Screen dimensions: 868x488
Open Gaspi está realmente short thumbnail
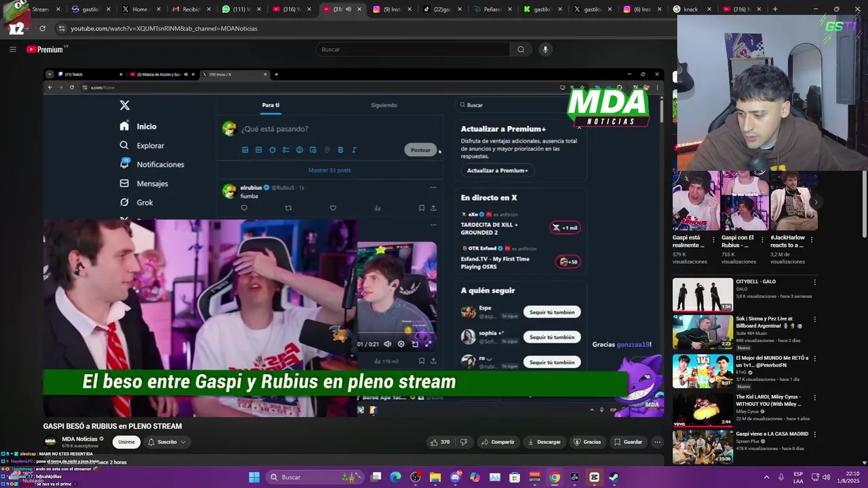[696, 201]
